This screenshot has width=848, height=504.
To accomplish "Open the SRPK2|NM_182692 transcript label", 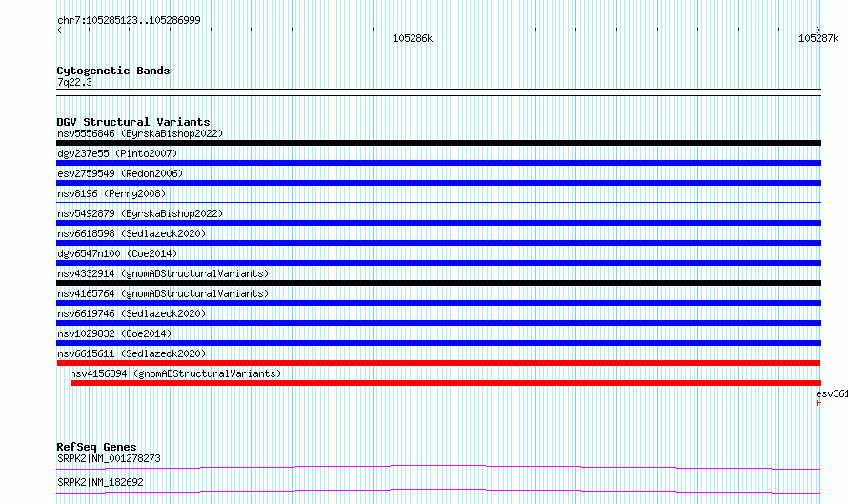I will (100, 482).
